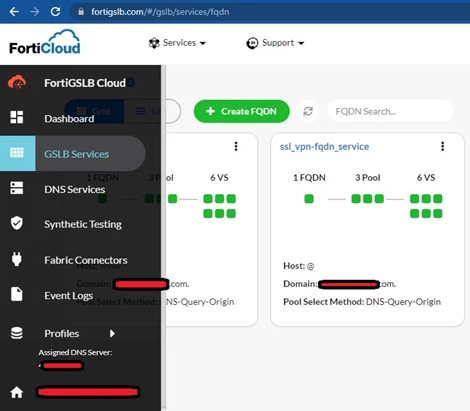The width and height of the screenshot is (470, 411).
Task: Open the Dashboard sidebar icon
Action: [x=17, y=117]
